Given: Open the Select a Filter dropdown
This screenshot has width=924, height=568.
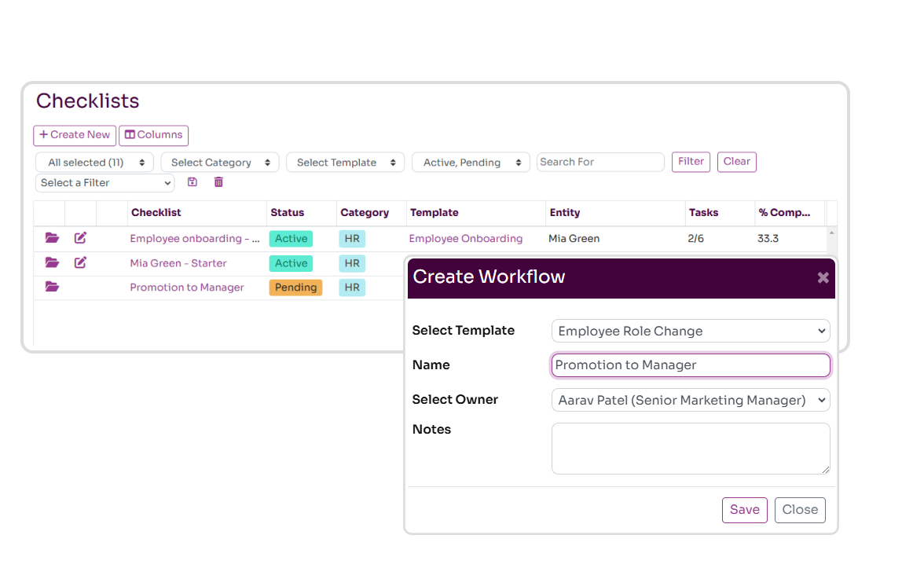Looking at the screenshot, I should point(104,182).
